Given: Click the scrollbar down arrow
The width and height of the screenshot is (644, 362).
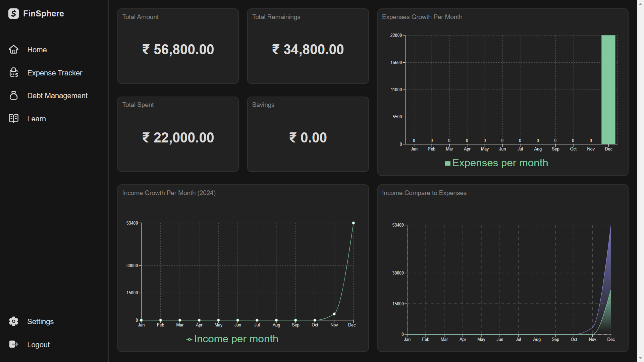Looking at the screenshot, I should click(x=641, y=358).
